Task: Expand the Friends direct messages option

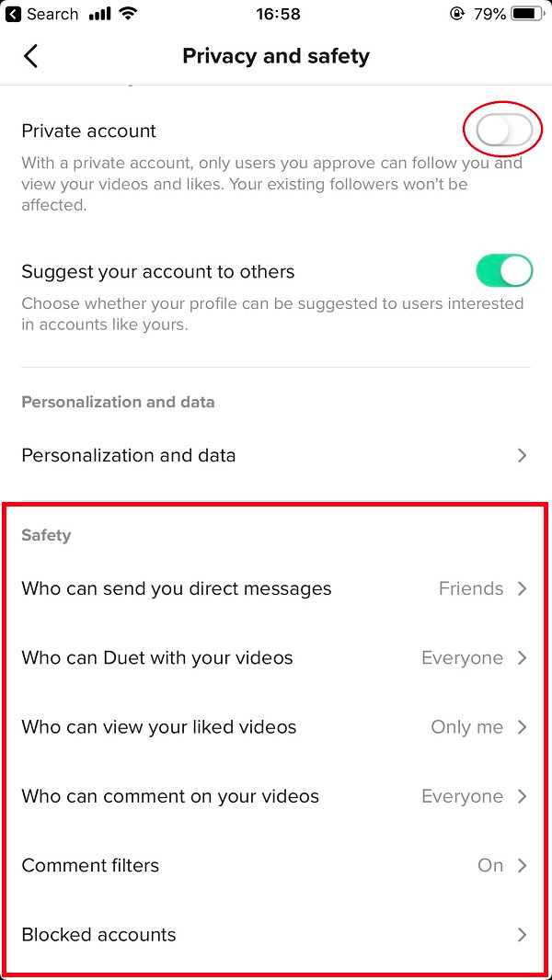Action: tap(471, 588)
